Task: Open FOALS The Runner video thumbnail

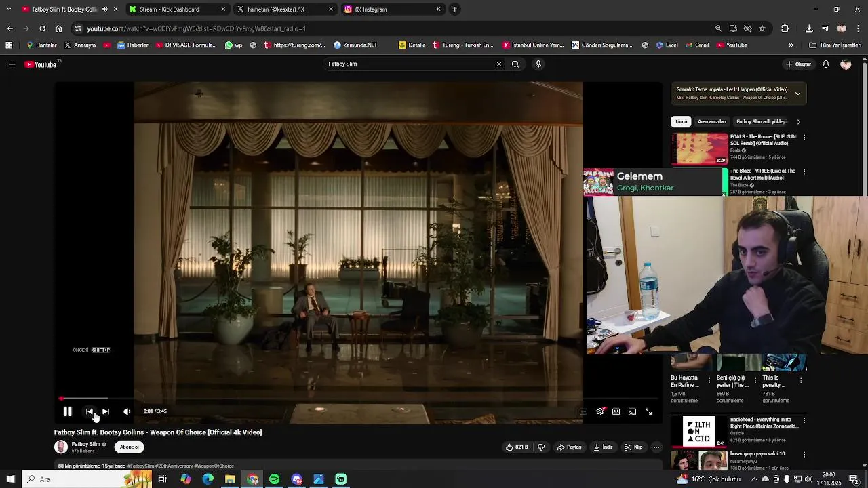Action: 699,148
